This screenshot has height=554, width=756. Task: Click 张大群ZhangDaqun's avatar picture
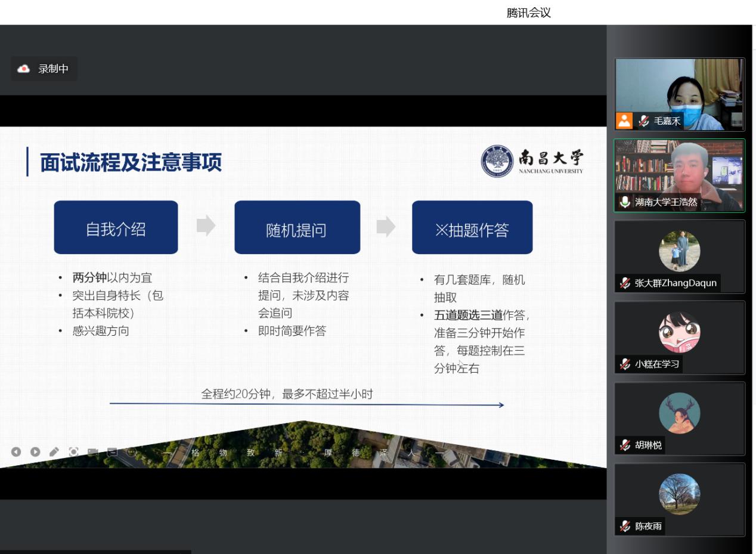[x=679, y=251]
